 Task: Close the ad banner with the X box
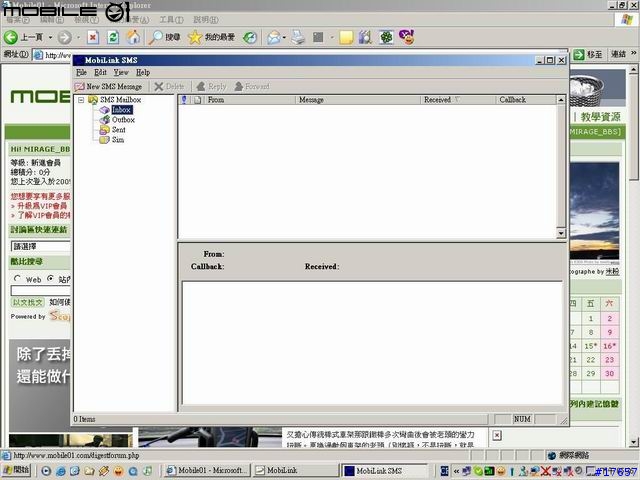pos(497,436)
